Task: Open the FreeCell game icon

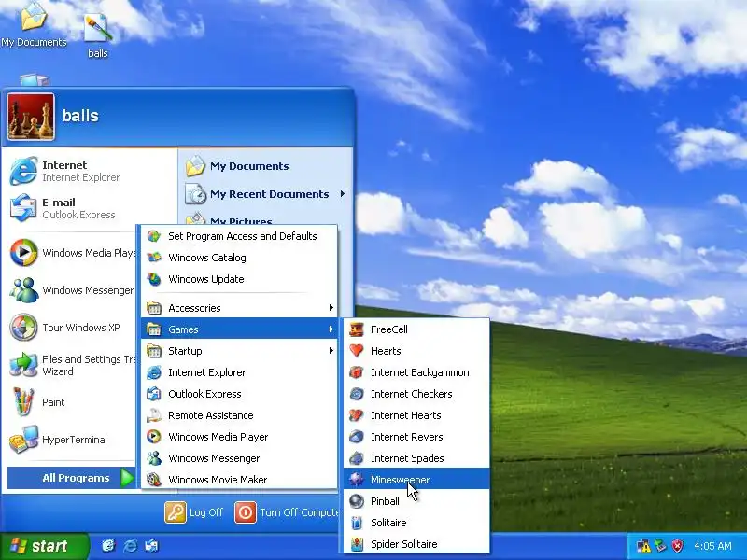Action: pos(357,329)
